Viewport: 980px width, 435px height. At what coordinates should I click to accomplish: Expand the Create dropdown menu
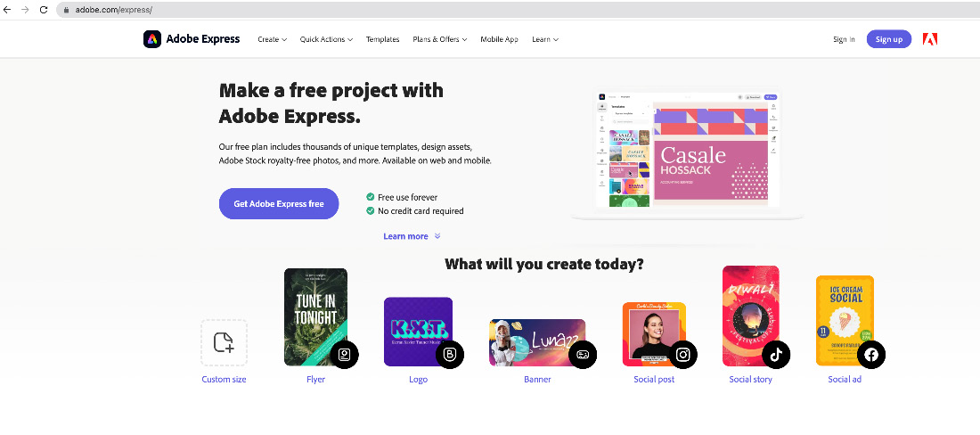pos(273,39)
